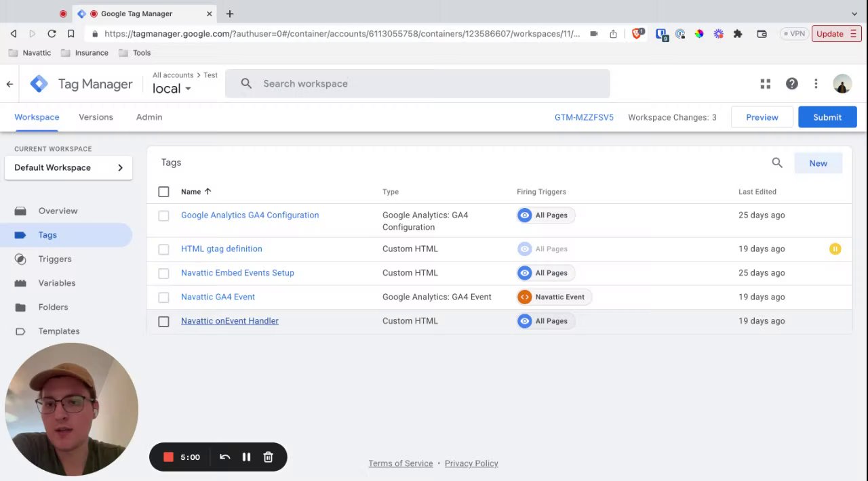
Task: Click the magnifier icon in Search workspace bar
Action: click(x=246, y=83)
